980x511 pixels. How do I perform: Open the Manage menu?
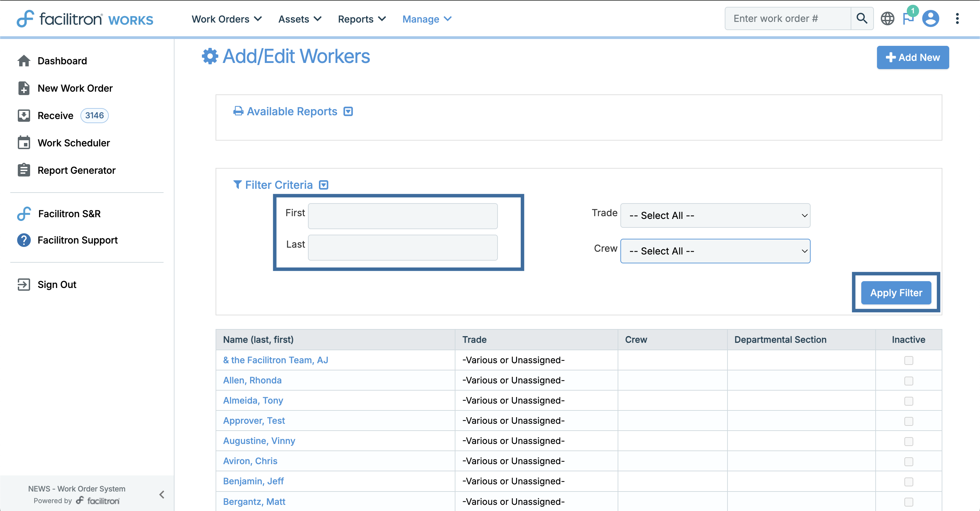426,19
